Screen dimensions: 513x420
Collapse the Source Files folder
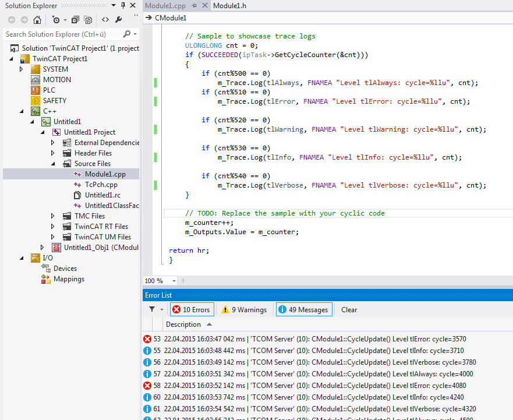53,164
